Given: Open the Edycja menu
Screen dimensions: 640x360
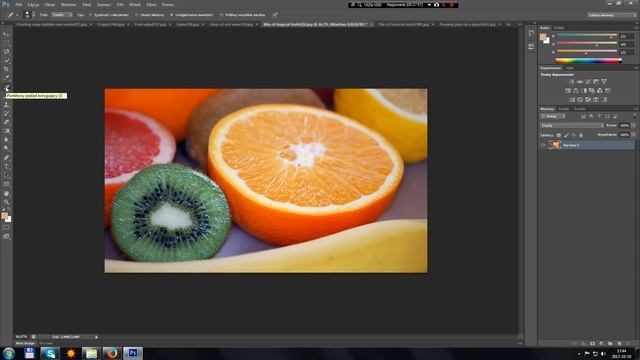Looking at the screenshot, I should tap(33, 5).
